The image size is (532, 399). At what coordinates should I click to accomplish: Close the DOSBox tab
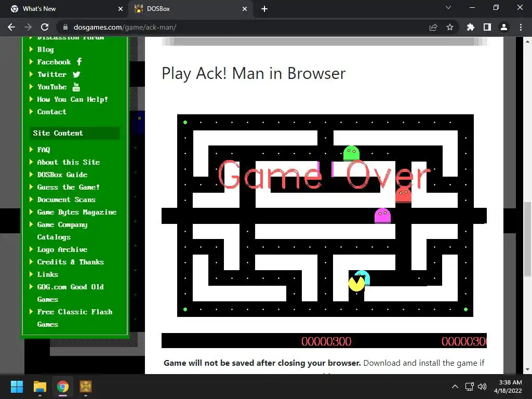coord(245,9)
